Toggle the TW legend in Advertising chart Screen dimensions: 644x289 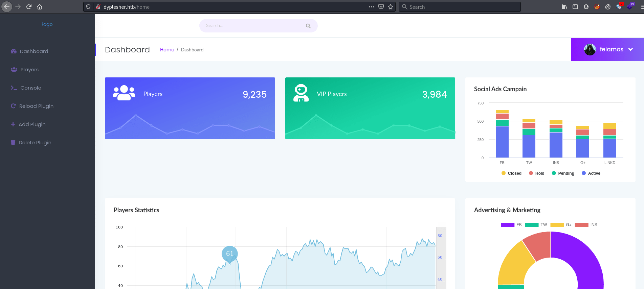tap(536, 225)
